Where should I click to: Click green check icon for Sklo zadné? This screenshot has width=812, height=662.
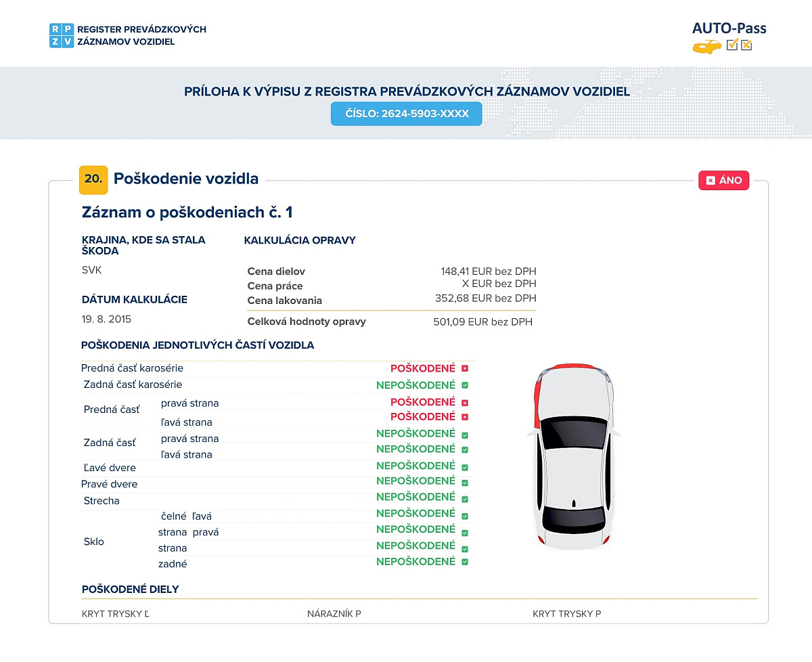(465, 562)
